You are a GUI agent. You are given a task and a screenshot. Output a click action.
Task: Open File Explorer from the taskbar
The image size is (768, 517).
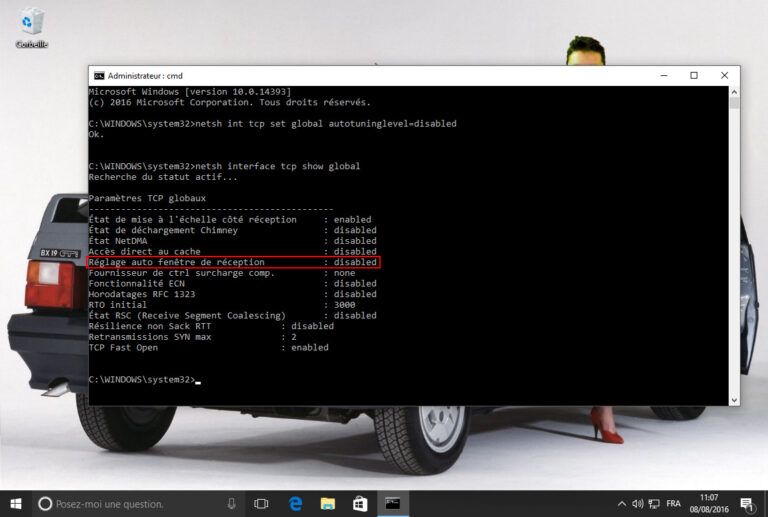tap(328, 503)
